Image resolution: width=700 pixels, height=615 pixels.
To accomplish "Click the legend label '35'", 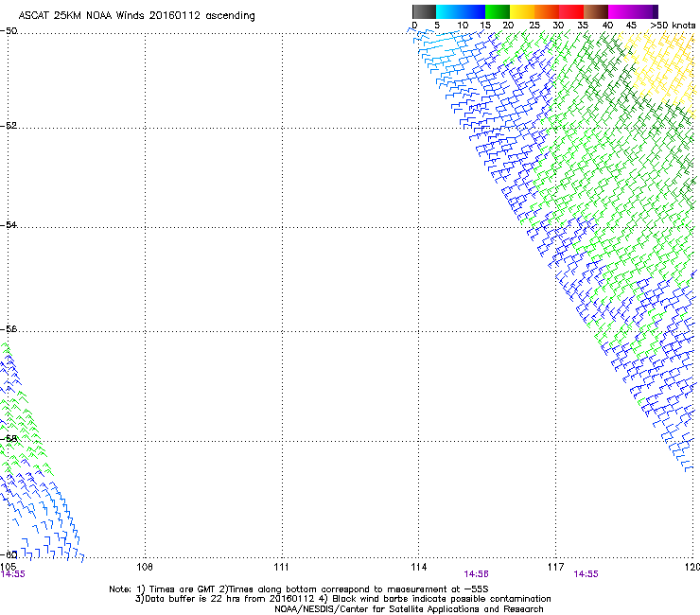I will tap(583, 26).
